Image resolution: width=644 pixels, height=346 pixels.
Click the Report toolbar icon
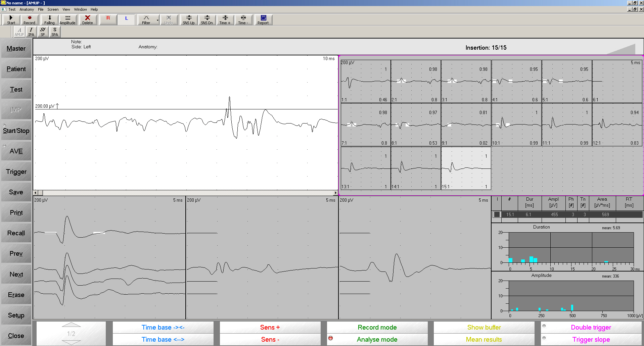(263, 20)
